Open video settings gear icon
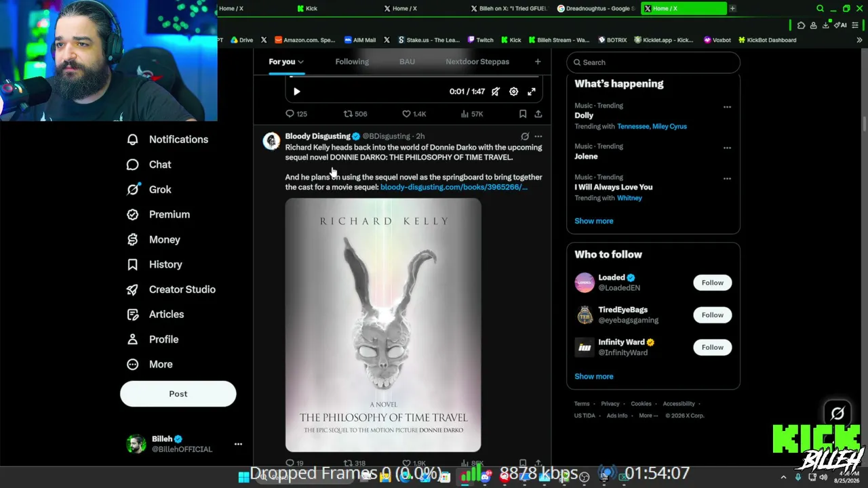 [514, 91]
